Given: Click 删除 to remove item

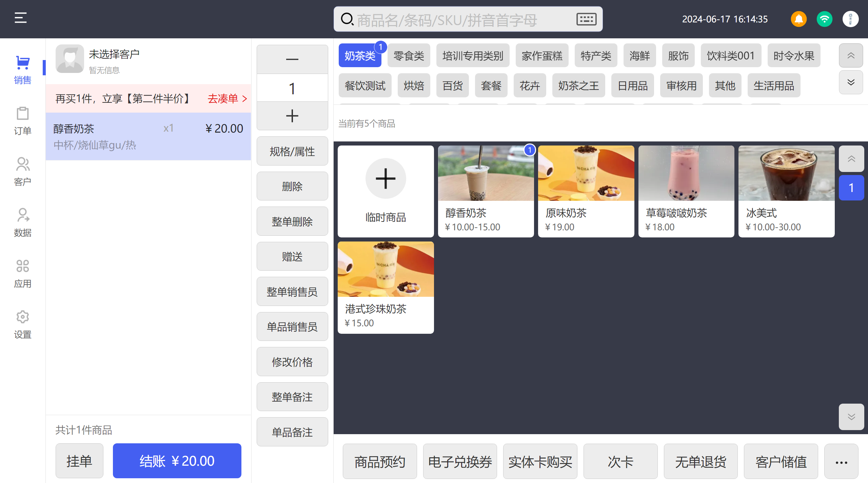Looking at the screenshot, I should pos(292,186).
